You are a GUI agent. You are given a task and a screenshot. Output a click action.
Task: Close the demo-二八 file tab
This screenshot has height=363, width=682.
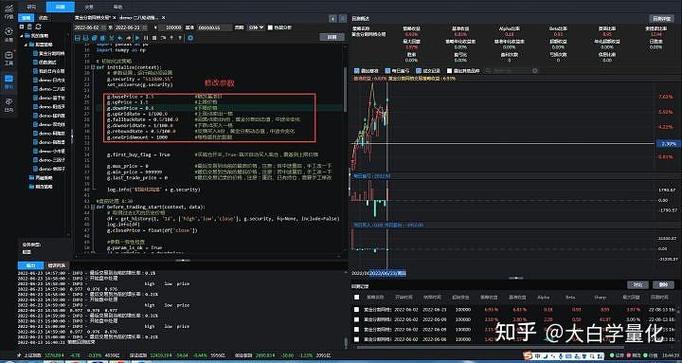click(x=164, y=18)
